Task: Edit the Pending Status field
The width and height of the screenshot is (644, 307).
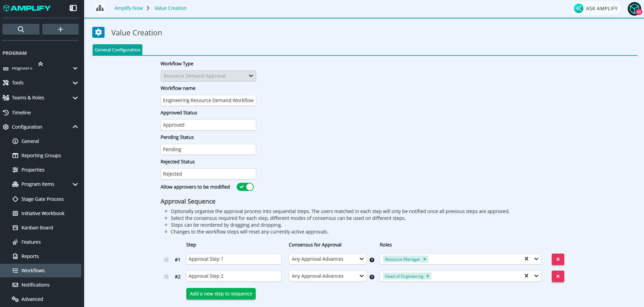Action: coord(208,149)
